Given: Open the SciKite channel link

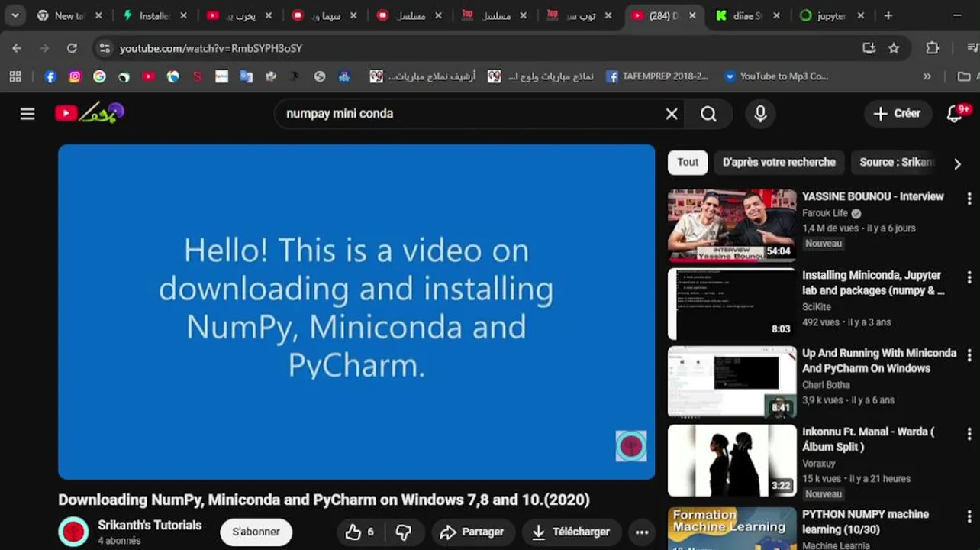Looking at the screenshot, I should coord(817,306).
